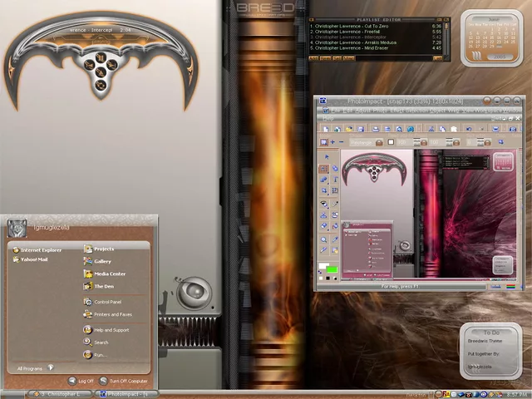Screen dimensions: 532x399
Task: Click the pause button on the media player
Action: 101,57
